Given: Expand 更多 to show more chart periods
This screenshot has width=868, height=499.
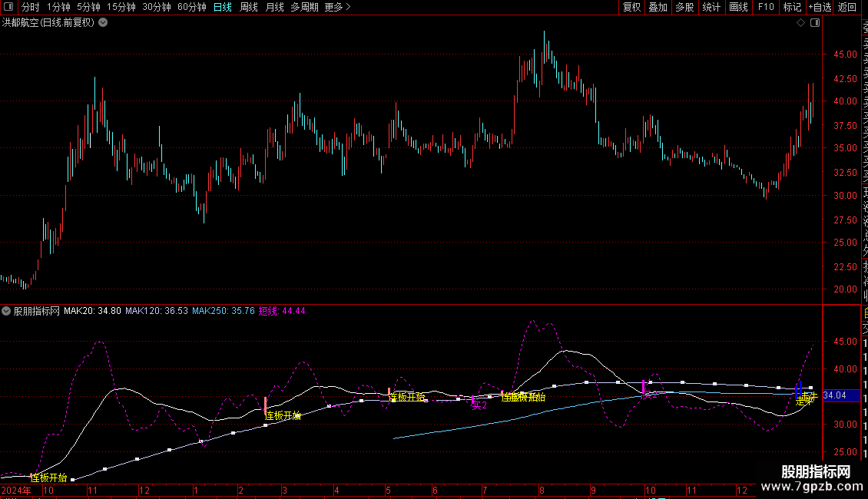Looking at the screenshot, I should coord(337,7).
